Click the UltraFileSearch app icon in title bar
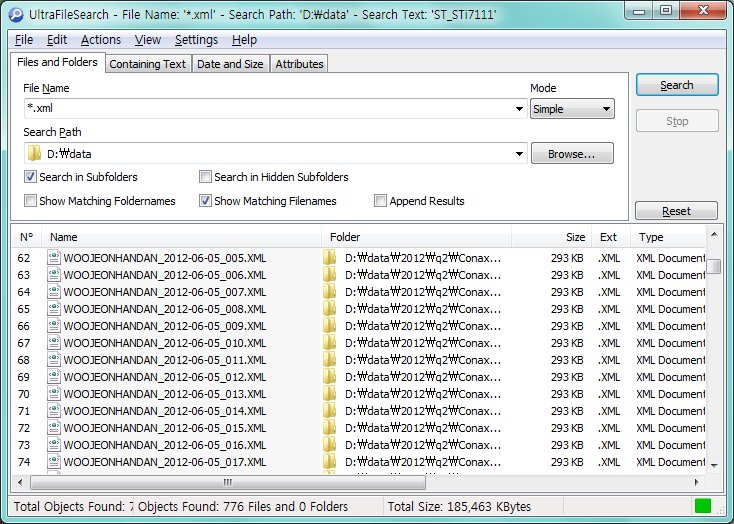Viewport: 734px width, 524px height. (x=16, y=15)
